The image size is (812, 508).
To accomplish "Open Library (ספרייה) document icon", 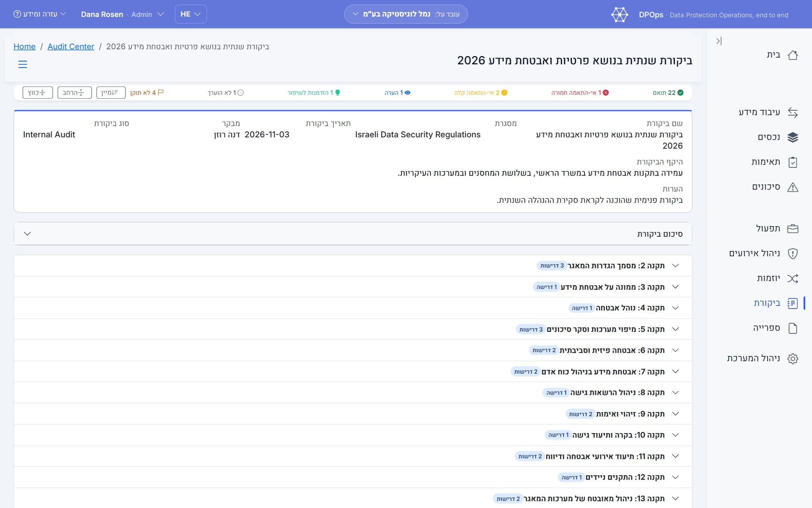I will click(792, 328).
